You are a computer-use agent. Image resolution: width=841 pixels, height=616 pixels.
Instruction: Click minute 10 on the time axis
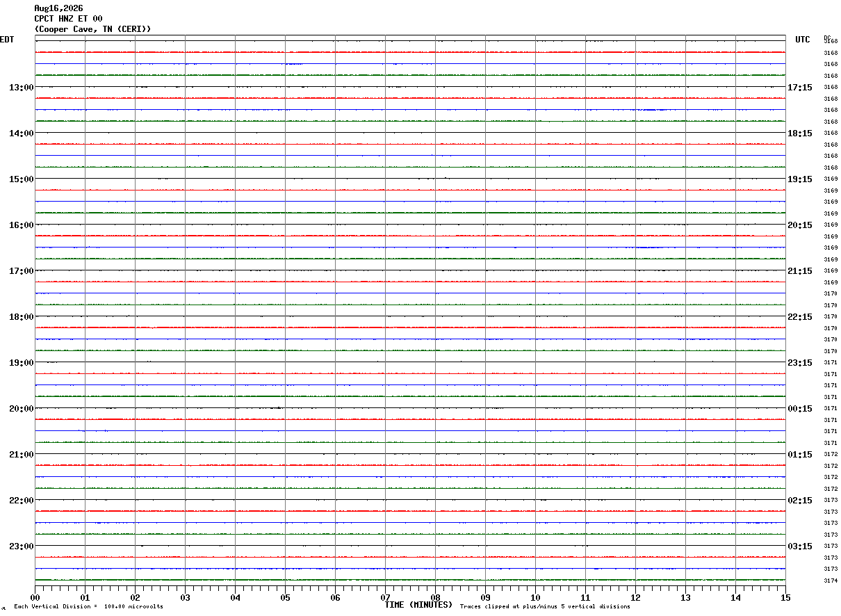[x=535, y=597]
